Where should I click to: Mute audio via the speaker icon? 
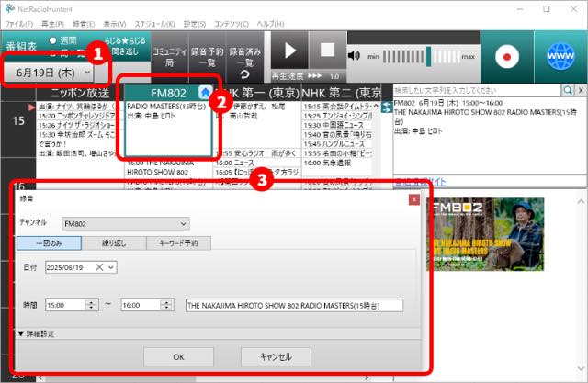[x=354, y=56]
